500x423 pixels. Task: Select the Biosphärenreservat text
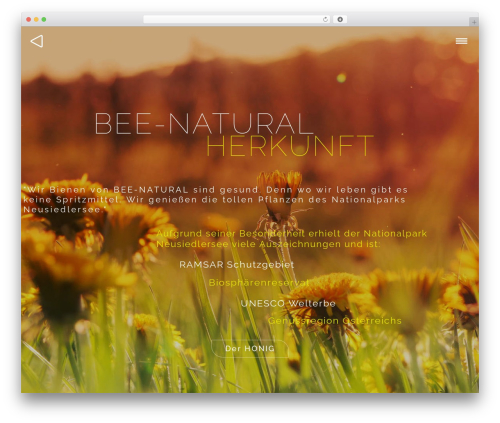point(259,283)
